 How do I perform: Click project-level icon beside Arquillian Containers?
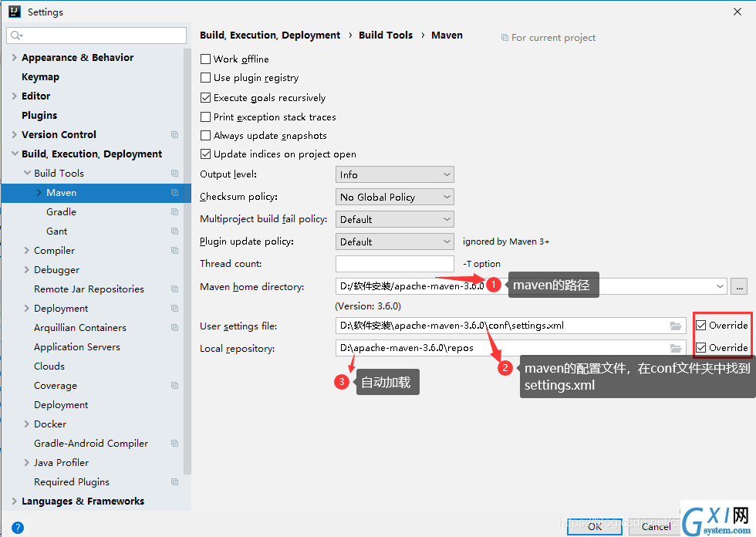174,327
